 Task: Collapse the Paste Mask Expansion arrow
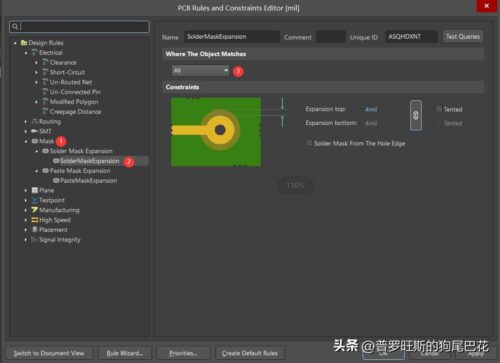click(x=37, y=171)
